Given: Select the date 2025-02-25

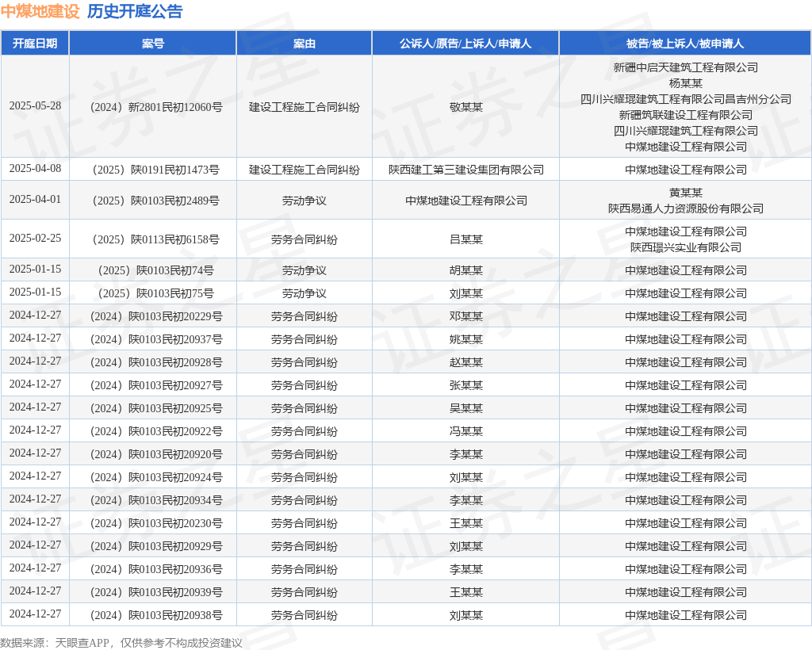Looking at the screenshot, I should tap(35, 238).
